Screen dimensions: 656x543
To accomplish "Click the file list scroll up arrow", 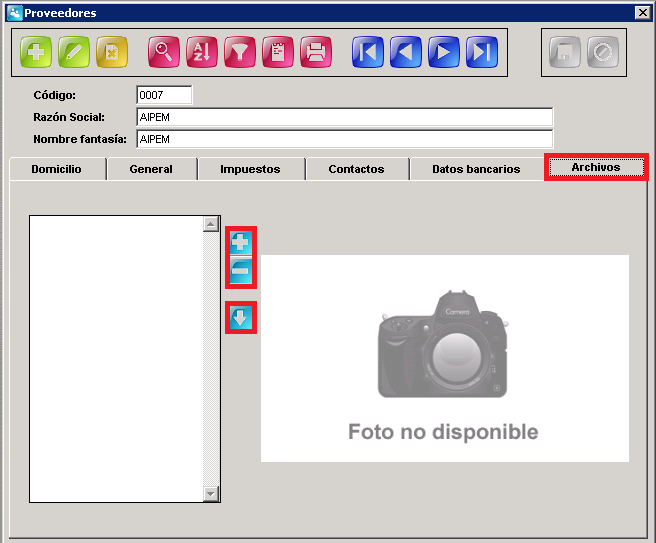I will [x=211, y=225].
